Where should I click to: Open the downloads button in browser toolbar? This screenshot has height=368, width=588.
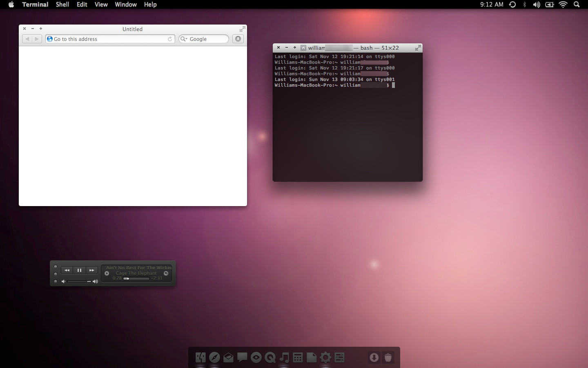(x=238, y=39)
